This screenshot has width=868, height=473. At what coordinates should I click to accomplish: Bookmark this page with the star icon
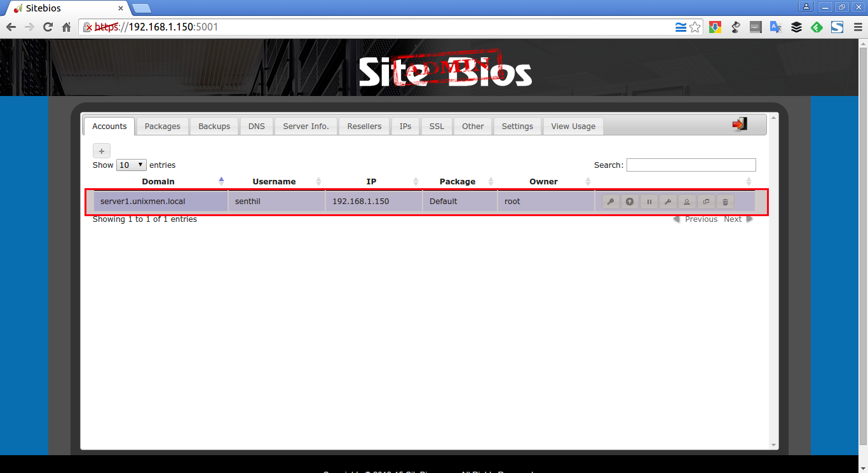point(695,27)
